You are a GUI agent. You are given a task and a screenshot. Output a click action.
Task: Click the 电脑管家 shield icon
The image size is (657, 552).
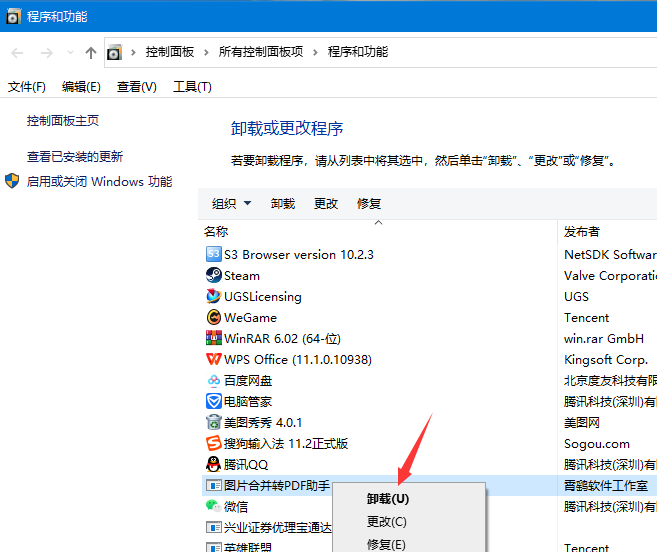coord(214,402)
